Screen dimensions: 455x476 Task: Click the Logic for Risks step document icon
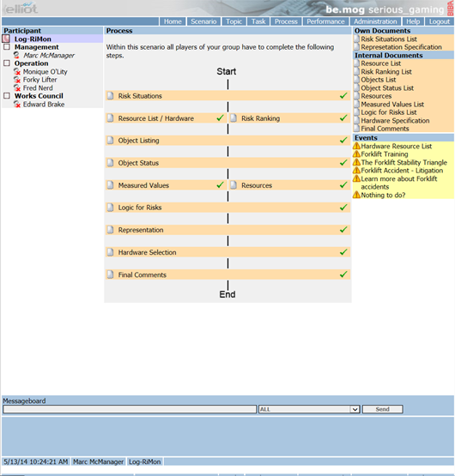pos(111,208)
